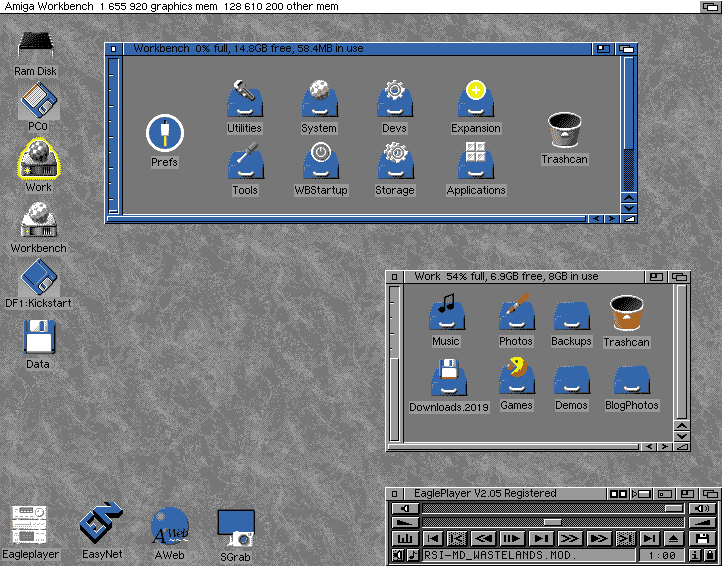The image size is (722, 566).
Task: Select the Data disk icon
Action: tap(38, 344)
